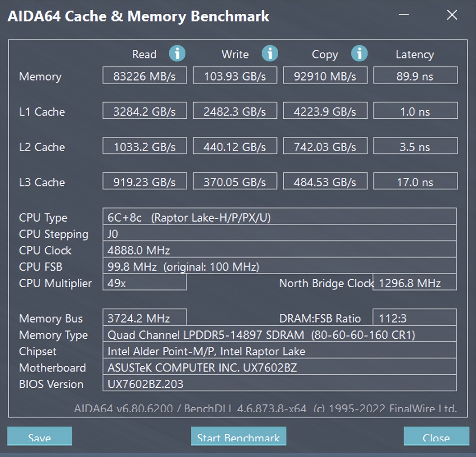The width and height of the screenshot is (476, 457).
Task: Open the Read benchmark info icon
Action: 177,53
